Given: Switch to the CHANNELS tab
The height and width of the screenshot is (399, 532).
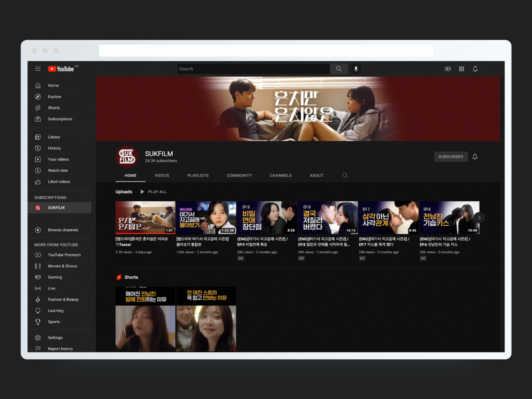Looking at the screenshot, I should pos(281,176).
